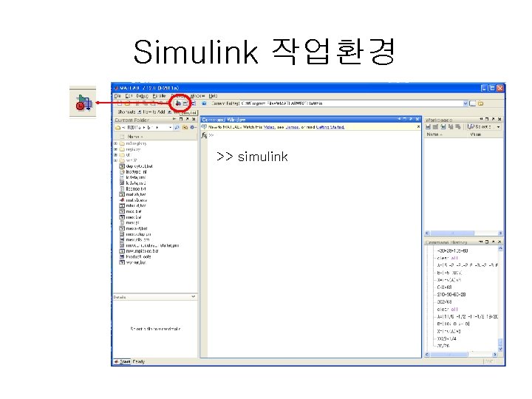Click the Import data icon in Workspace toolbar
Viewport: 532px width, 399px height.
tap(443, 126)
